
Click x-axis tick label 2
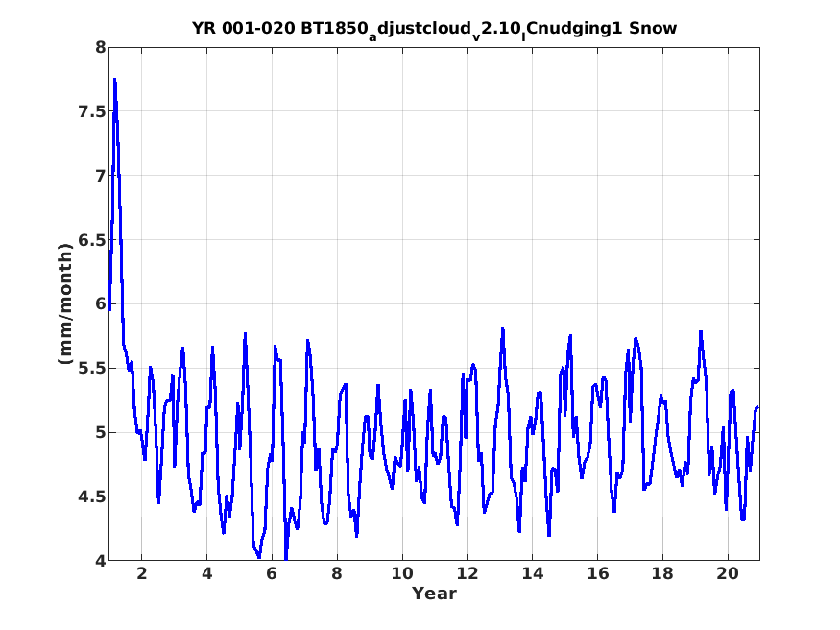tap(141, 573)
